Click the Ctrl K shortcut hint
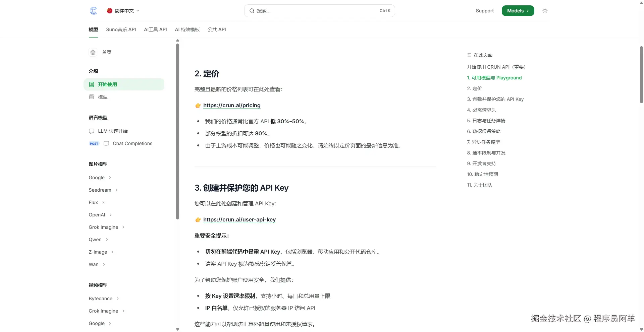Image resolution: width=644 pixels, height=332 pixels. [x=385, y=11]
